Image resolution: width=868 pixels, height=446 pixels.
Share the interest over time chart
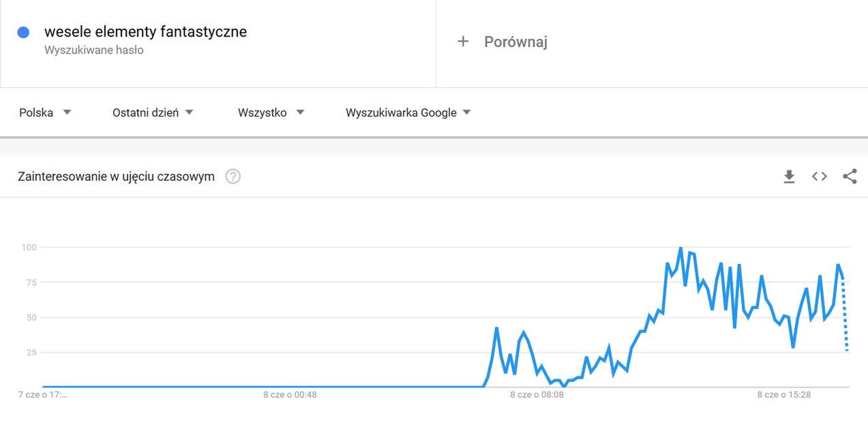[x=850, y=177]
